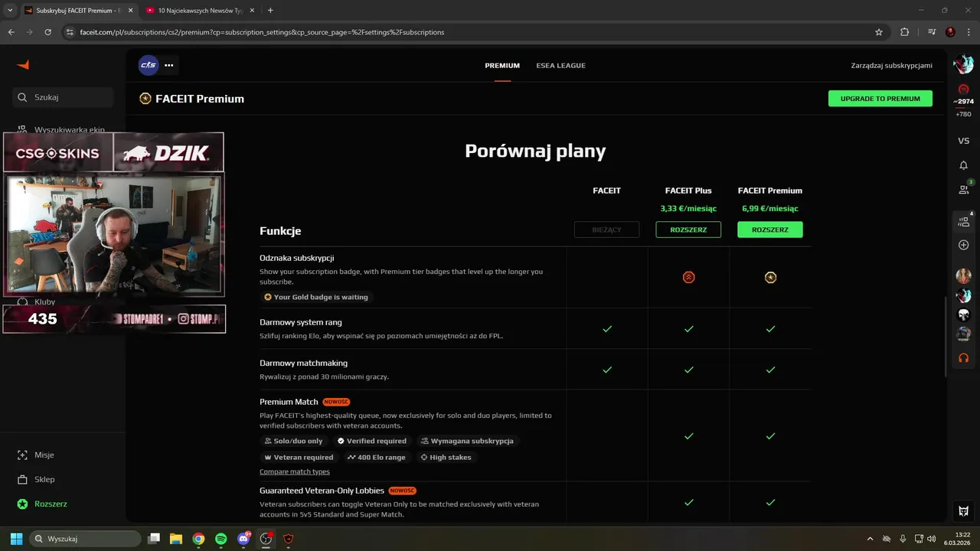This screenshot has width=980, height=551.
Task: Click the taskbar volume icon
Action: click(931, 539)
